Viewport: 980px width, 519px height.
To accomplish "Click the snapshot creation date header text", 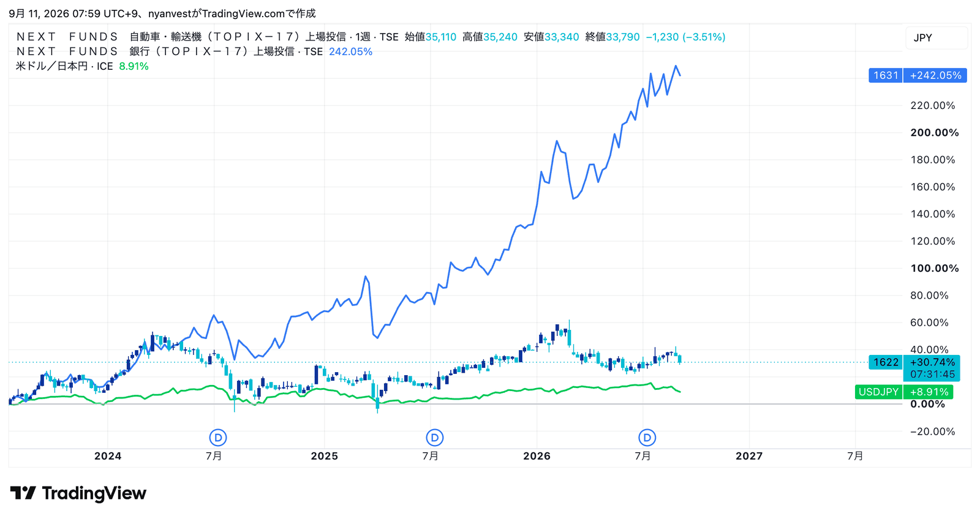I will click(162, 13).
